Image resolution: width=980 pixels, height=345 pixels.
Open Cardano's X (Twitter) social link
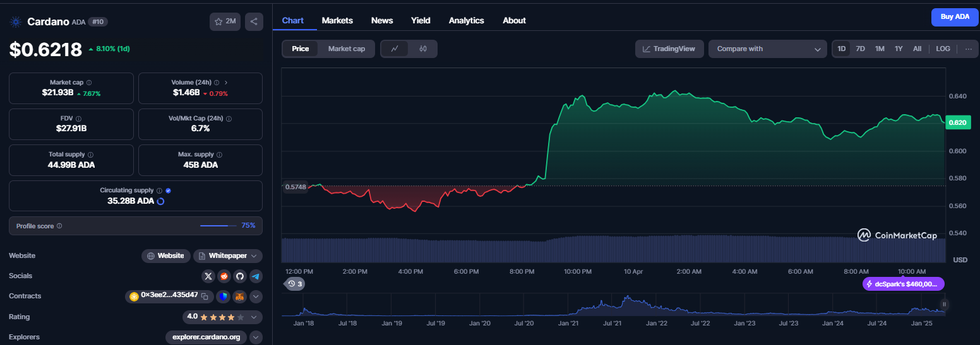[208, 276]
